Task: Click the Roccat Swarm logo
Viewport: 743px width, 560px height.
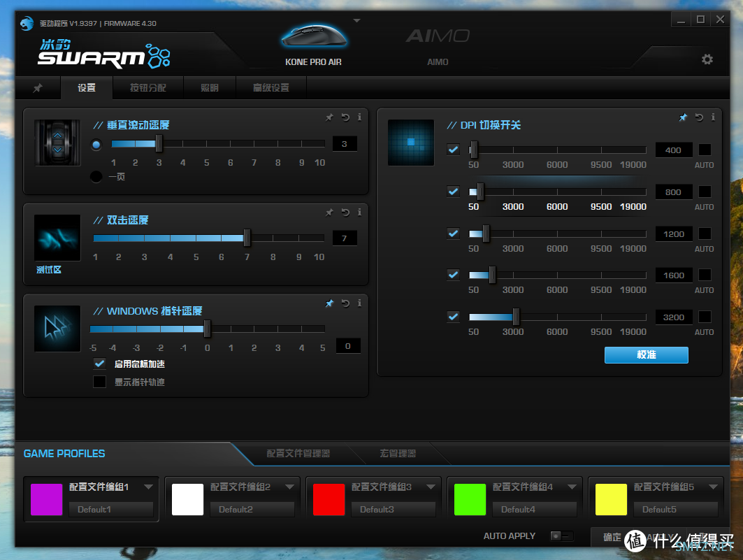Action: coord(104,55)
